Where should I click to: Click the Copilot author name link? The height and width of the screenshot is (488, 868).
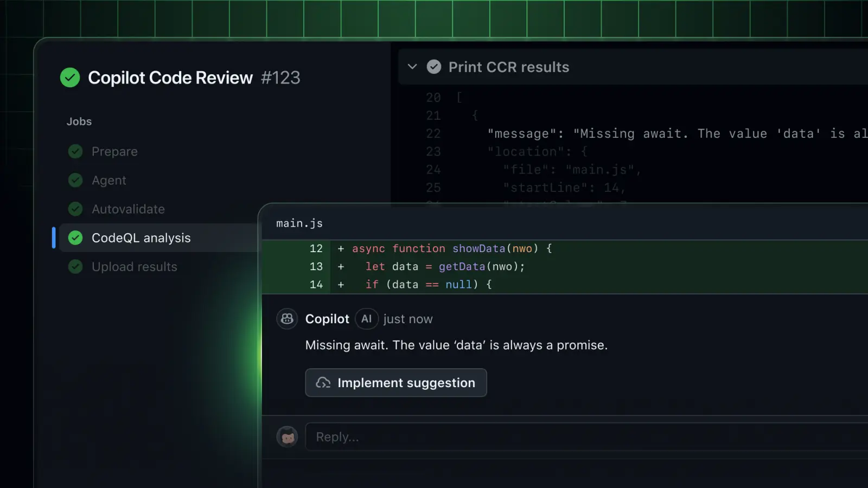pos(327,319)
